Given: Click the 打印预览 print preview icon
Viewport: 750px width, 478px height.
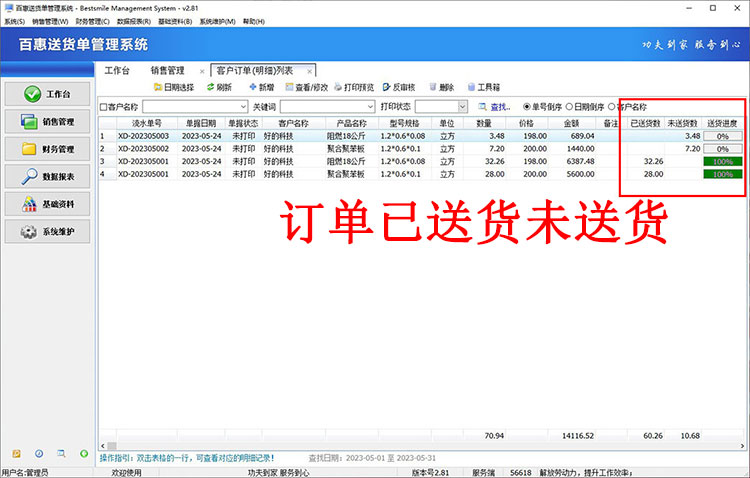Looking at the screenshot, I should pyautogui.click(x=340, y=87).
